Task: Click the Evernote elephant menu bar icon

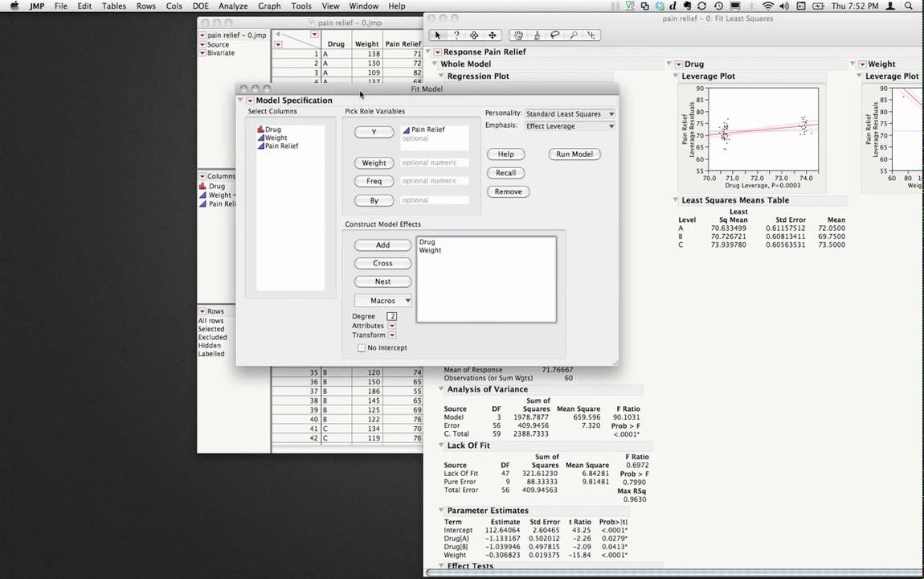Action: click(x=686, y=6)
